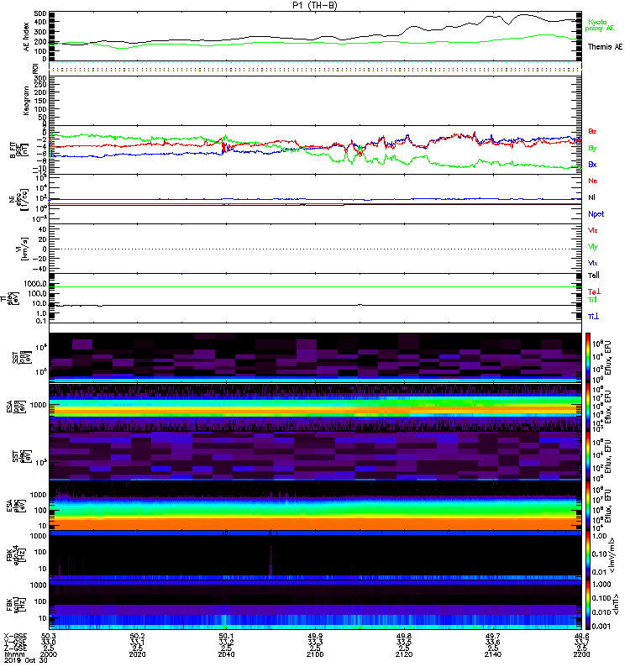Click the red "Te⊥" legend label

(x=594, y=291)
